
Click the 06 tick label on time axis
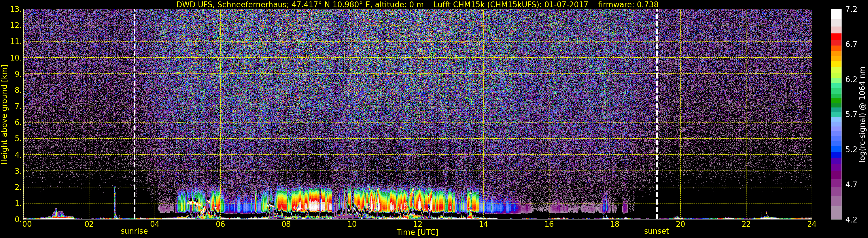tap(220, 224)
